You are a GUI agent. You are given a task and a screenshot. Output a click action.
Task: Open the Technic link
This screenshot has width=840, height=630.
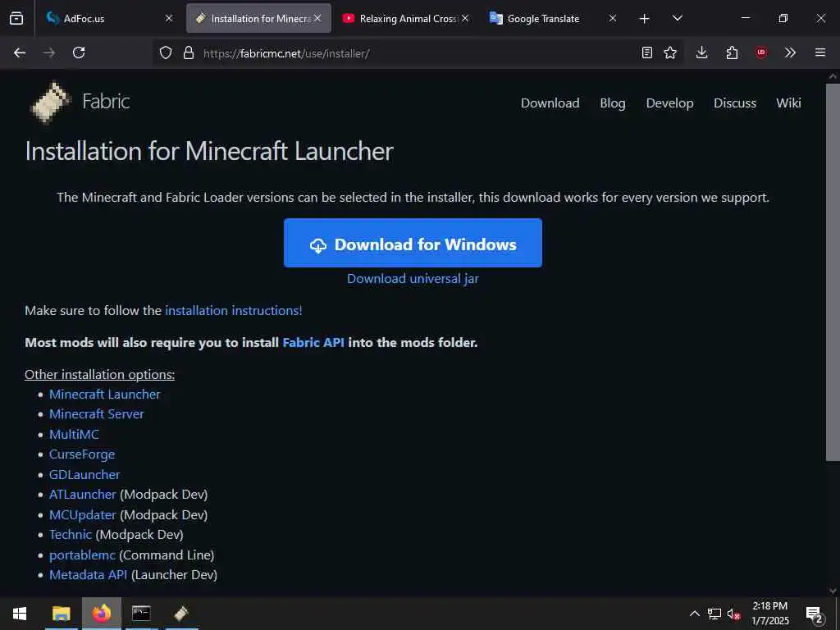(71, 535)
